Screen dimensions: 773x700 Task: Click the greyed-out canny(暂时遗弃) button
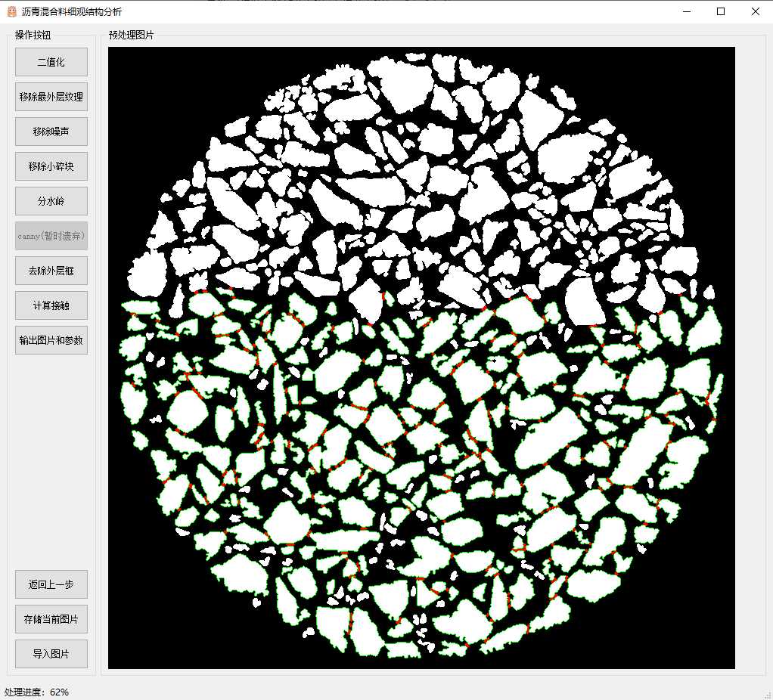pyautogui.click(x=51, y=236)
